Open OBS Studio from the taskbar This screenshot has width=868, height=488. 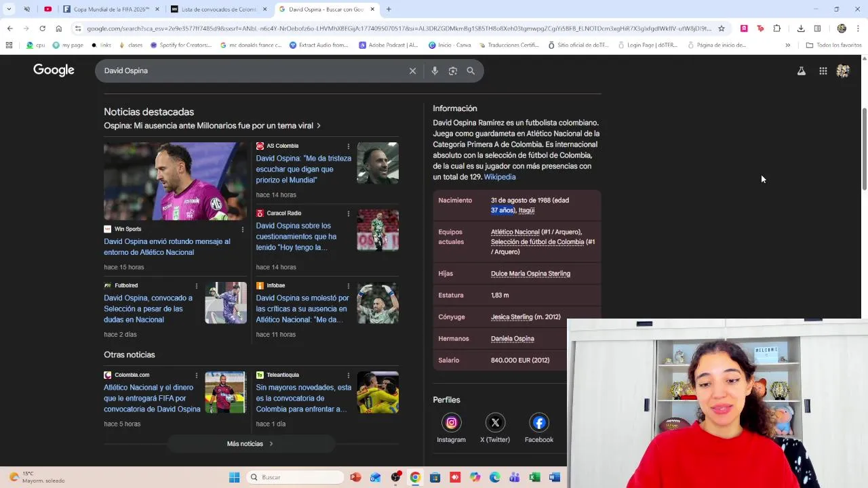[x=395, y=477]
